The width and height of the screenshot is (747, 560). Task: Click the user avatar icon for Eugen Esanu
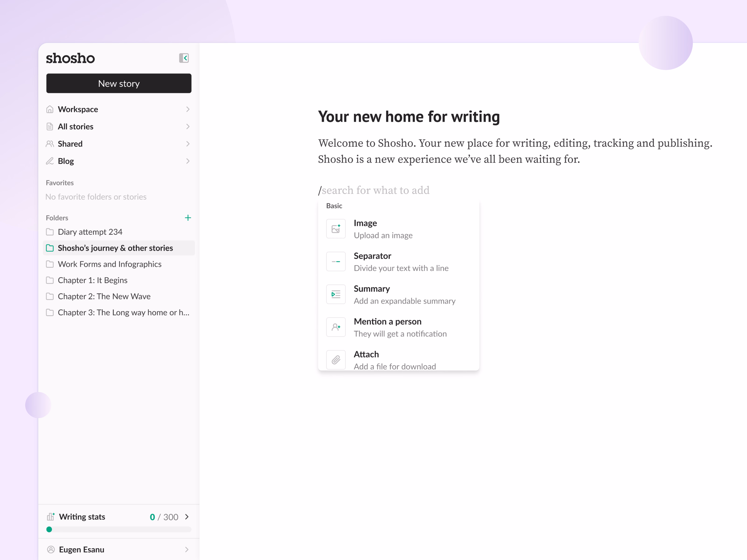pos(51,549)
